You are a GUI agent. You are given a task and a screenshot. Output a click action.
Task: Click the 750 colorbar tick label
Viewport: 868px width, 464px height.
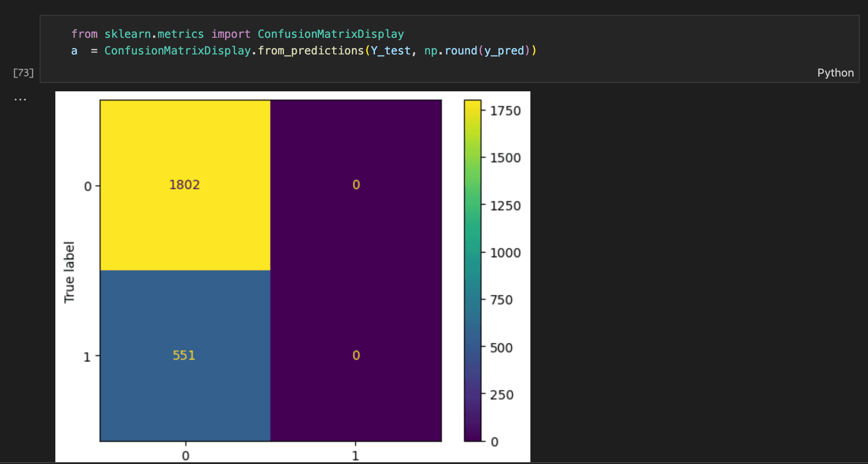click(x=501, y=300)
